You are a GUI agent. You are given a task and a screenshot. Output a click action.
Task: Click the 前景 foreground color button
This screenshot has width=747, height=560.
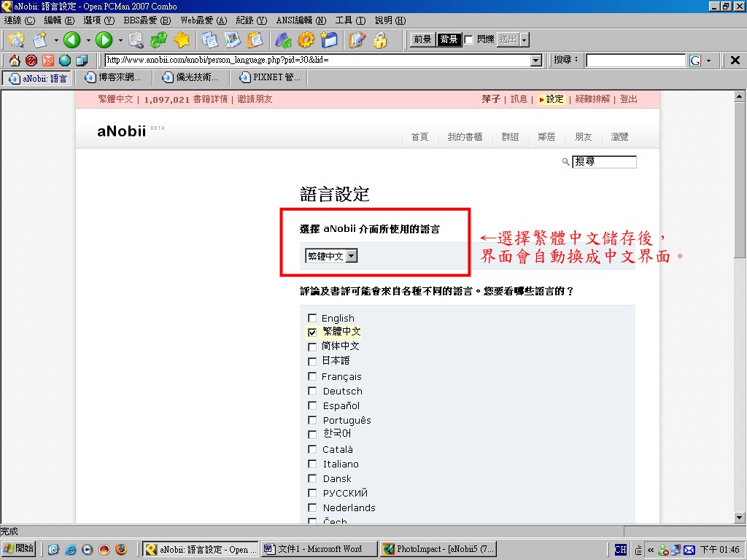(422, 39)
